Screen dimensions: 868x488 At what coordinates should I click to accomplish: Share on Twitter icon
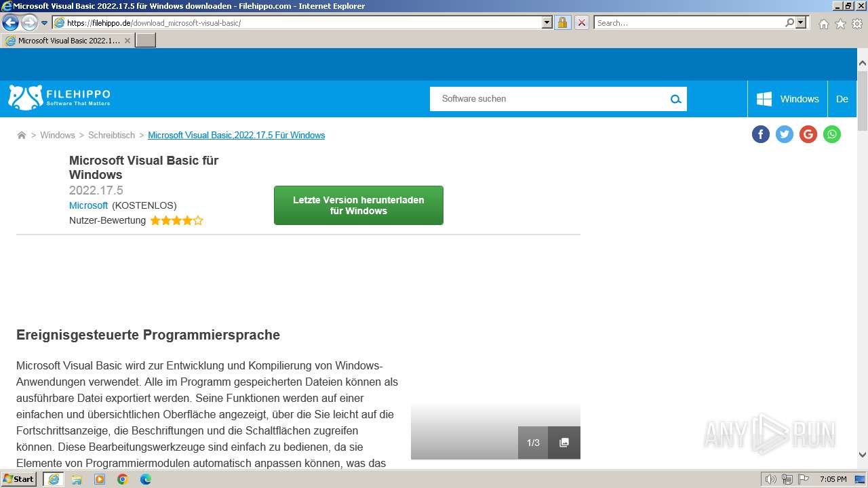(x=785, y=134)
